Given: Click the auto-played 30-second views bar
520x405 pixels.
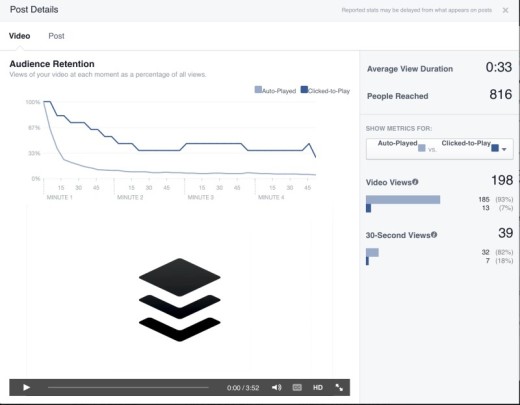Looking at the screenshot, I should coord(372,252).
